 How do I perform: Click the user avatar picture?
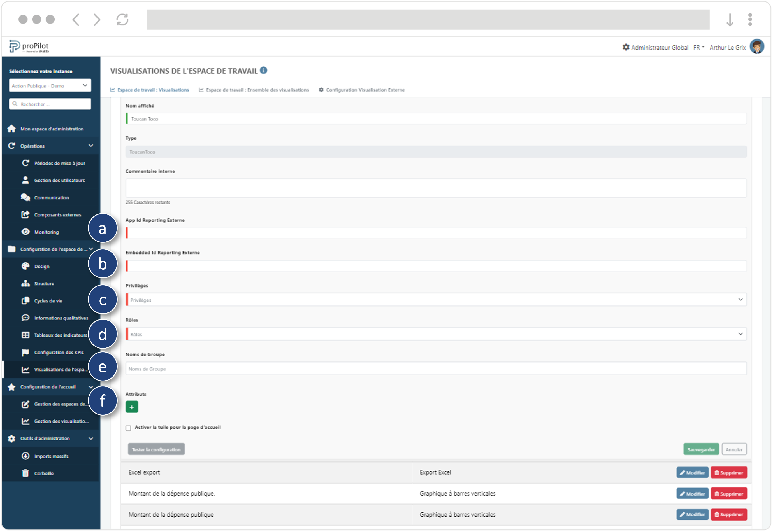(757, 47)
